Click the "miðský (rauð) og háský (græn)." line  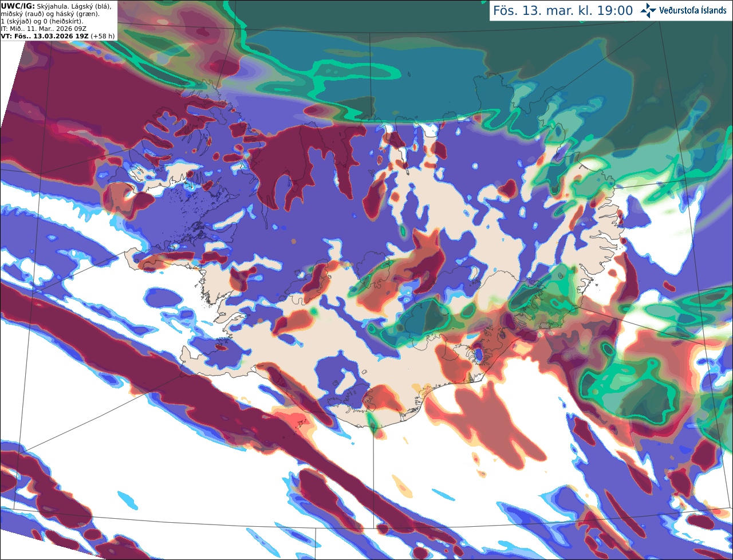click(50, 13)
